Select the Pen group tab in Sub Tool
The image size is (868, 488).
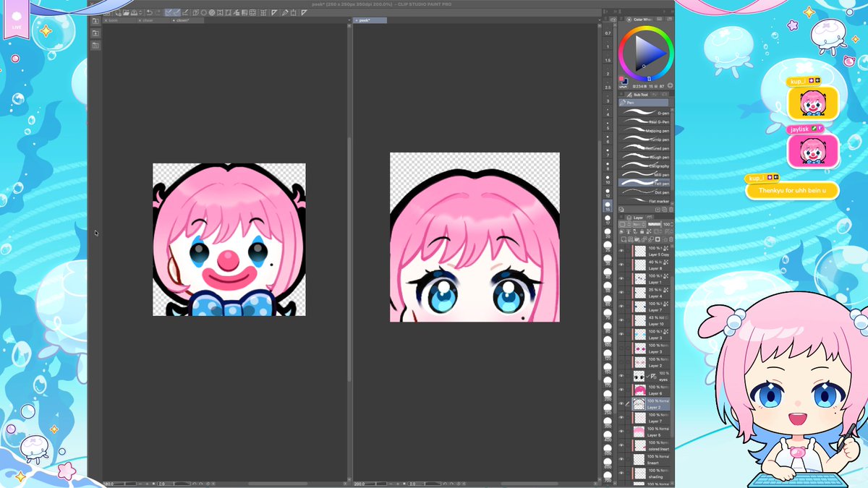[x=644, y=103]
